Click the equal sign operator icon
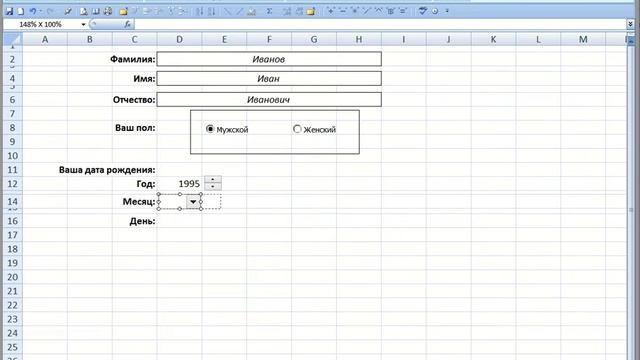Viewport: 640px width, 360px height. click(402, 11)
